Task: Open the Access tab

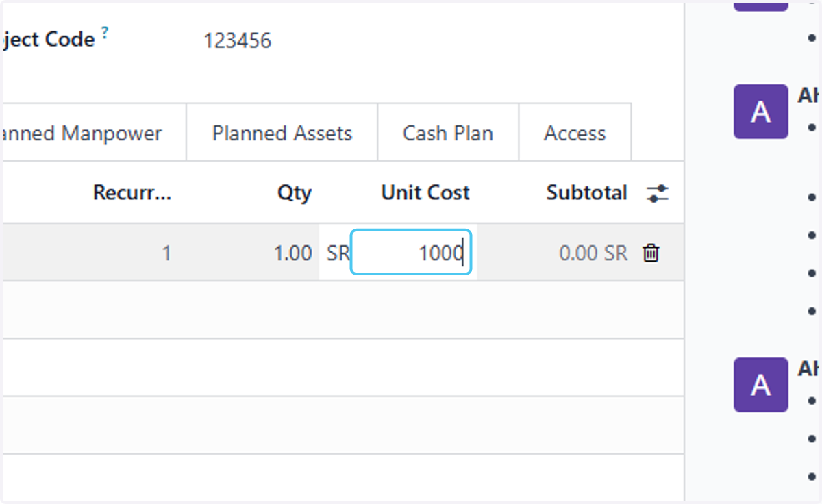Action: [x=575, y=133]
